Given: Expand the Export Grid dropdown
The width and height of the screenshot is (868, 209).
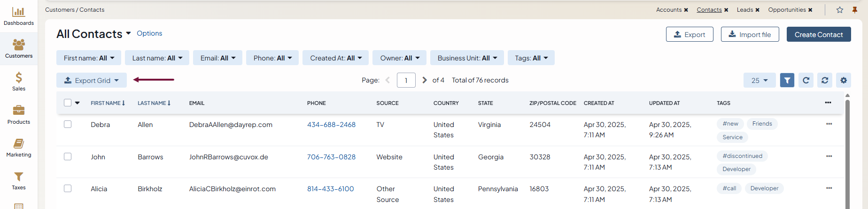Looking at the screenshot, I should 92,80.
